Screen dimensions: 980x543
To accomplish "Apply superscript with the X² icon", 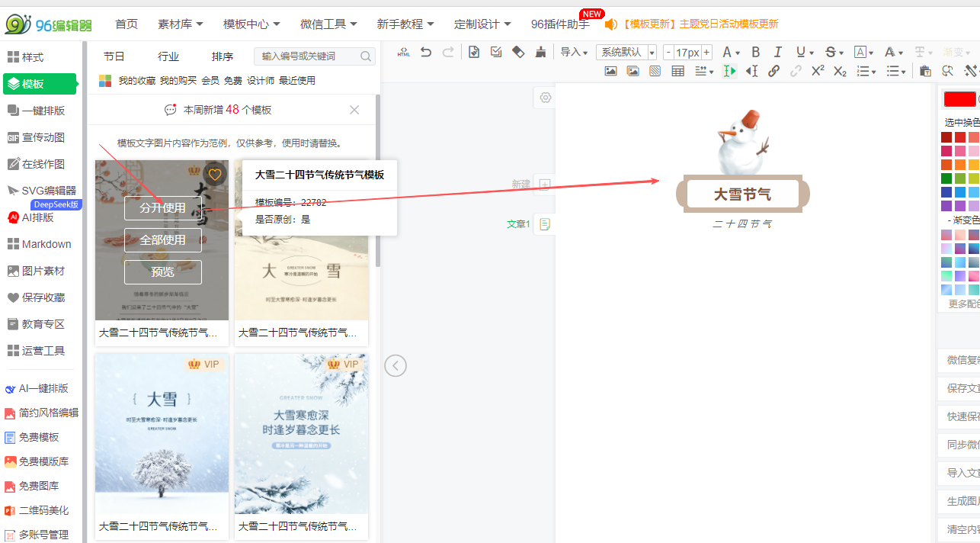I will pos(818,71).
